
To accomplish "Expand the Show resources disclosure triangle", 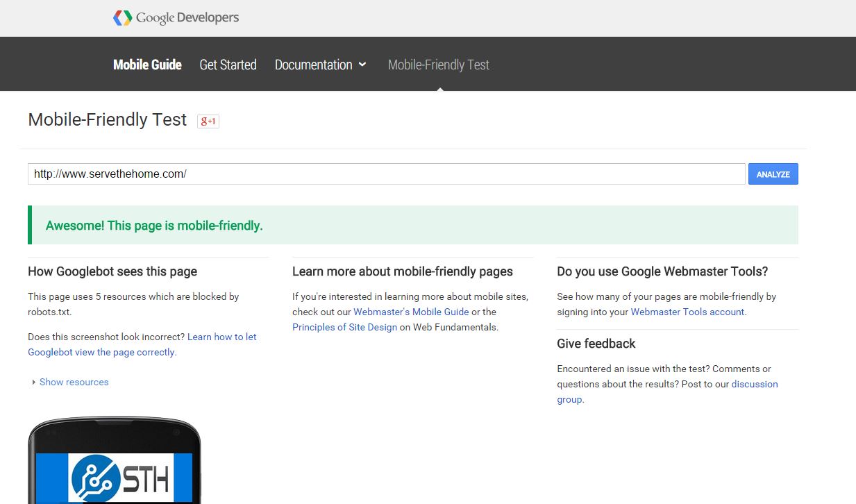I will [x=34, y=383].
